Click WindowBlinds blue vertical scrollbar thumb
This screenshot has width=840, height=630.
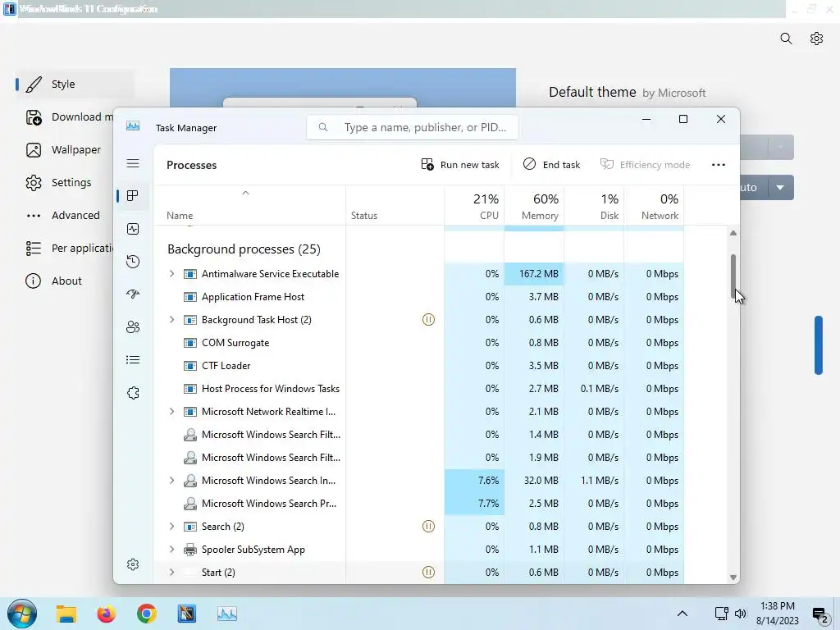click(819, 345)
